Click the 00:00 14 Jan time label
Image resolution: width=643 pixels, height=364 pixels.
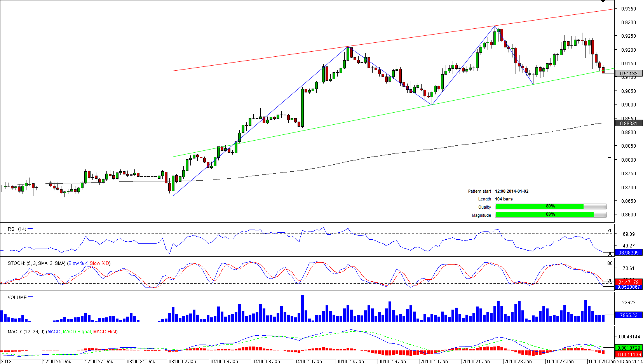pyautogui.click(x=350, y=362)
